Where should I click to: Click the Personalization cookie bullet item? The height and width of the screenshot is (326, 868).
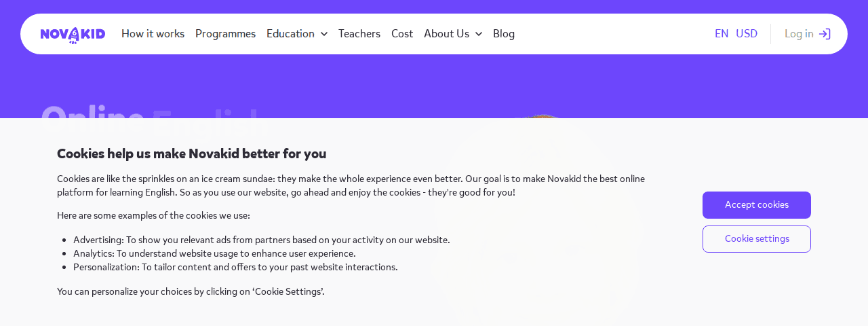[x=235, y=267]
